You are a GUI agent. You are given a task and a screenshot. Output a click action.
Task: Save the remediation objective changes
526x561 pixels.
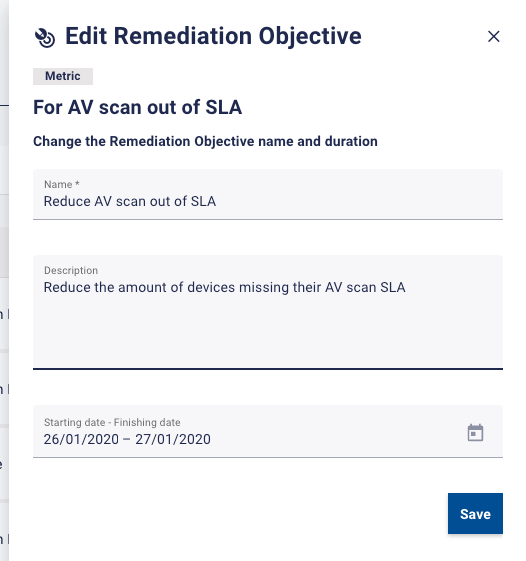point(475,513)
